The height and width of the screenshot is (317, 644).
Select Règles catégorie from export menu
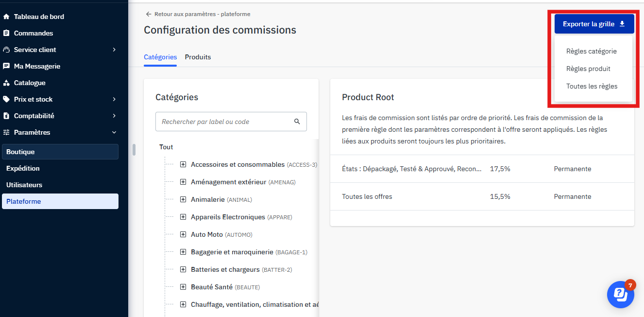(591, 51)
